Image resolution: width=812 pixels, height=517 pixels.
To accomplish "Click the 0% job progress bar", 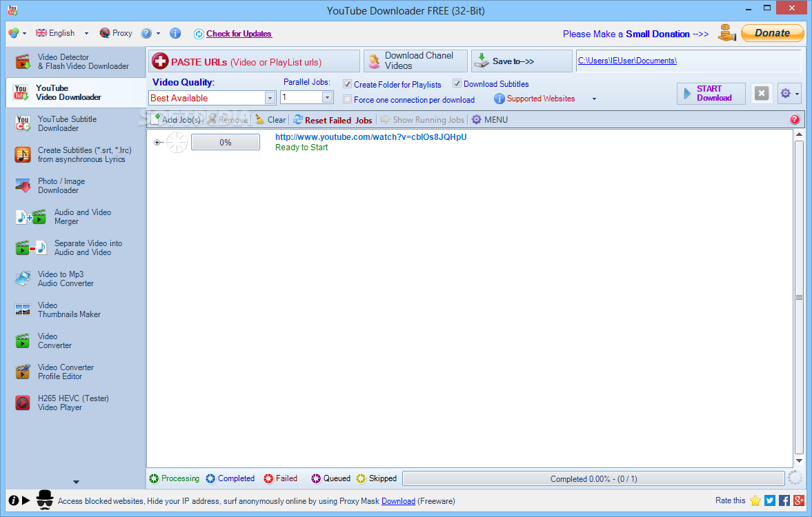I will (226, 142).
